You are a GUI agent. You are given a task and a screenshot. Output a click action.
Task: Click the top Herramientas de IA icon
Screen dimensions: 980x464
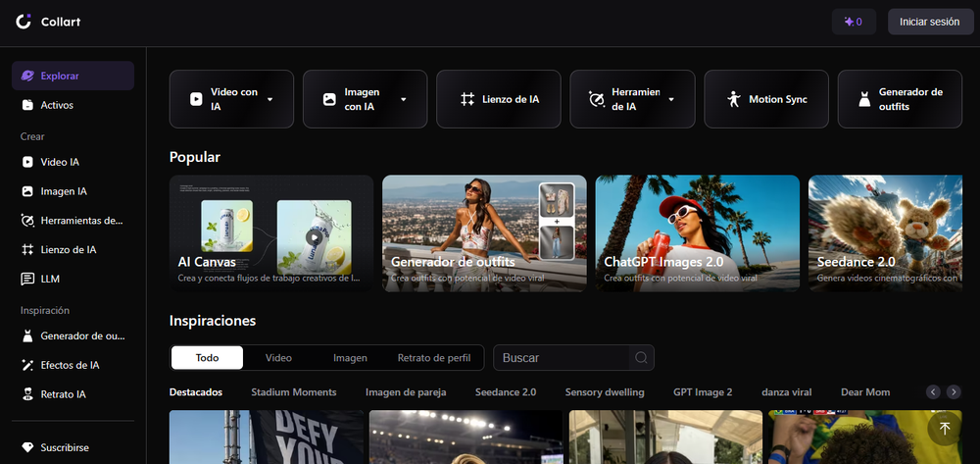(x=596, y=99)
